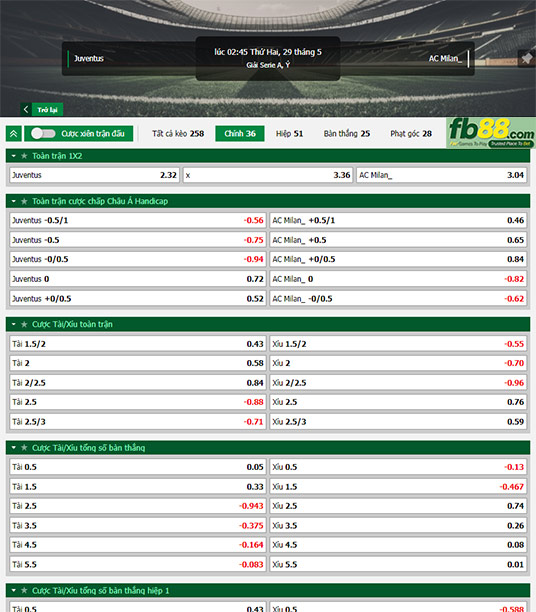Pick Tài 2.5 odds -0.88

point(138,402)
